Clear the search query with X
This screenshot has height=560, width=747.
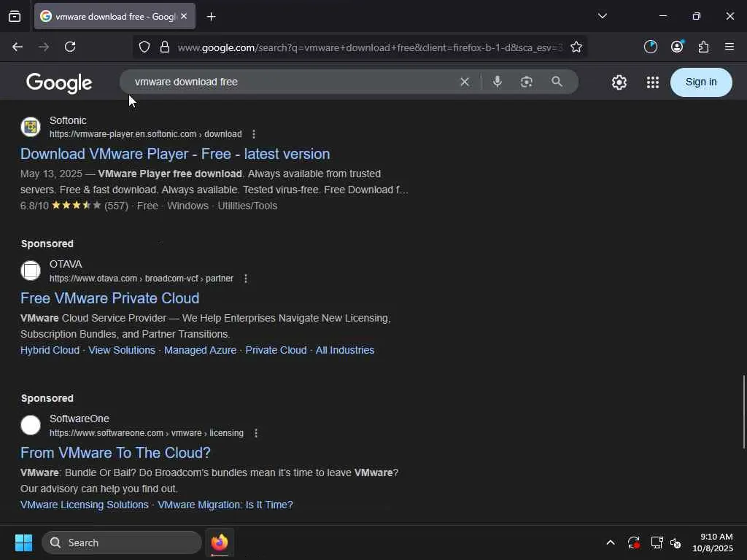tap(465, 82)
